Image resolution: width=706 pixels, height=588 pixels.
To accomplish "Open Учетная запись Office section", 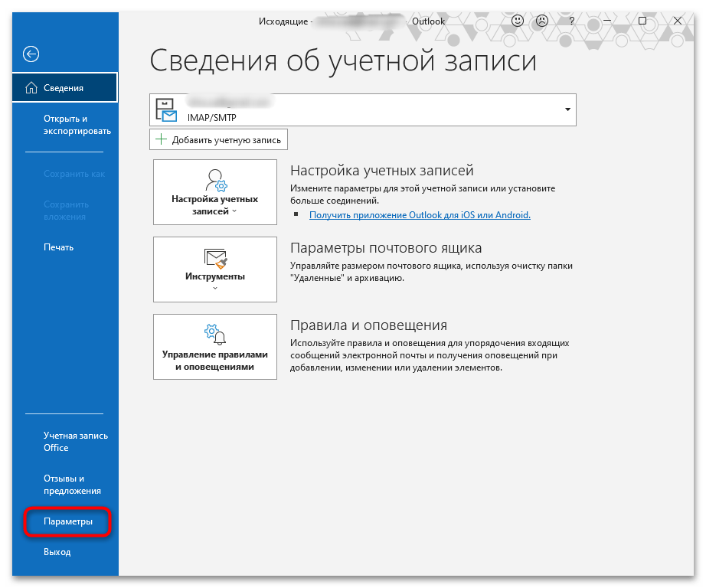I will pyautogui.click(x=75, y=442).
